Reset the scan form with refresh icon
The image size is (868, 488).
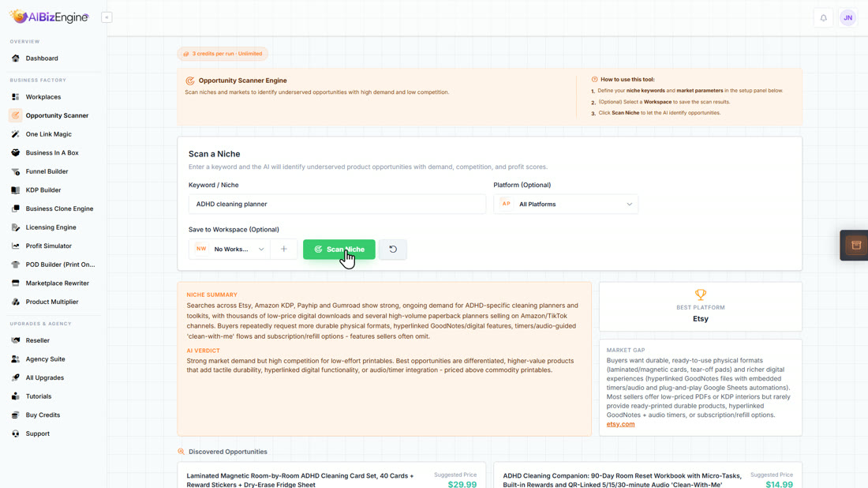click(x=393, y=250)
